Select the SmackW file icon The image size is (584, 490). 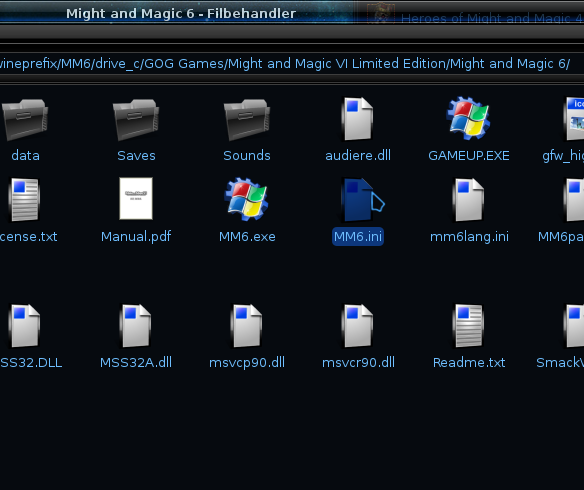(x=574, y=326)
